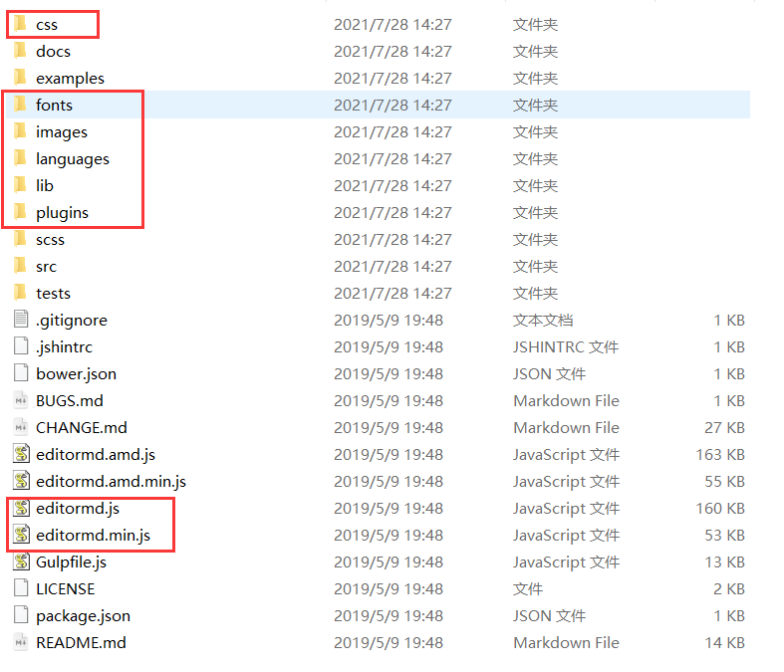
Task: Click the name 'fonts'
Action: coord(54,105)
